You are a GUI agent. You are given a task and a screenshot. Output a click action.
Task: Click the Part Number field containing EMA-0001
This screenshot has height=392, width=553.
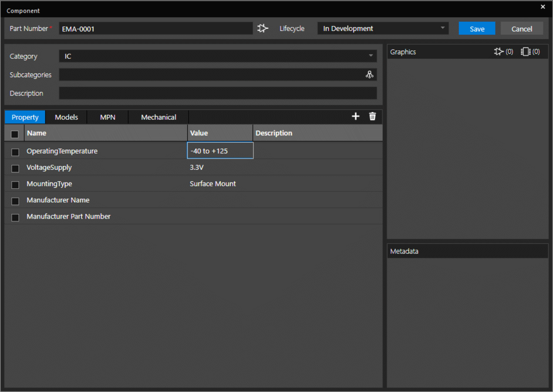point(155,28)
